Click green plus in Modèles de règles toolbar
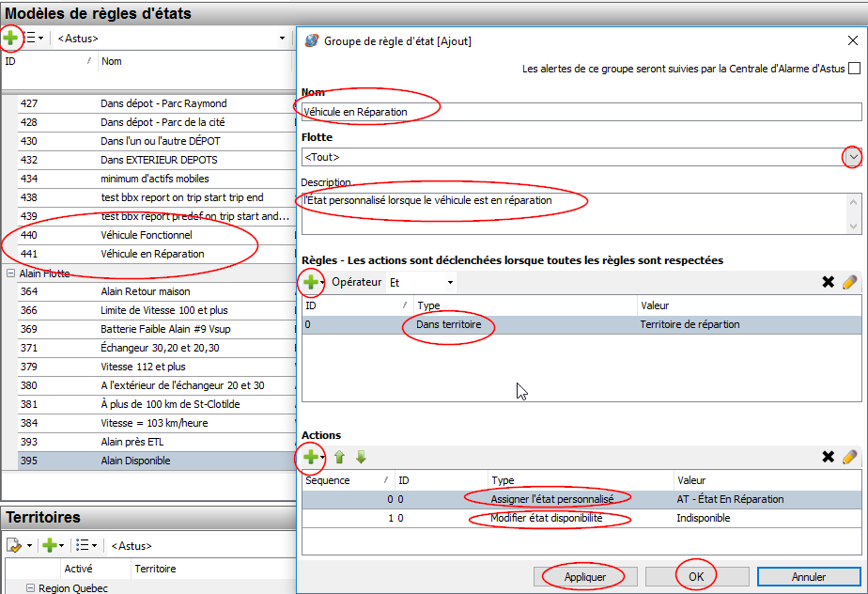Screen dimensions: 868x594 point(11,39)
